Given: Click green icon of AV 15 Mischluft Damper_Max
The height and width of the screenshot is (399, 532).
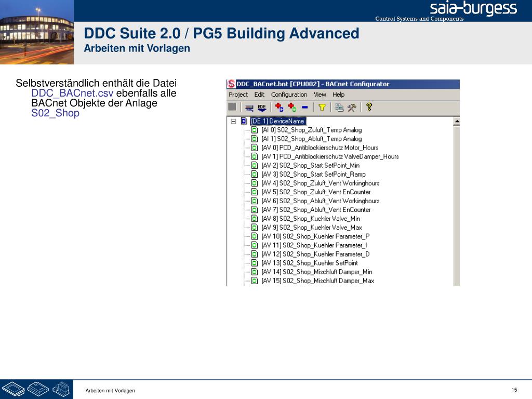Looking at the screenshot, I should tap(255, 281).
